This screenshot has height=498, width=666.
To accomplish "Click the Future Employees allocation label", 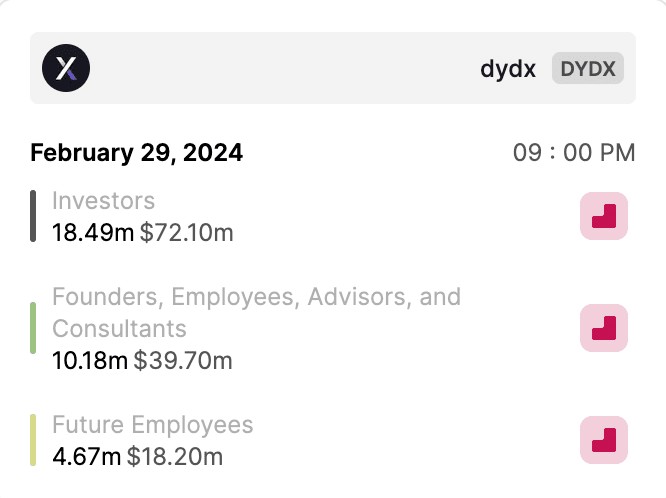I will tap(152, 424).
